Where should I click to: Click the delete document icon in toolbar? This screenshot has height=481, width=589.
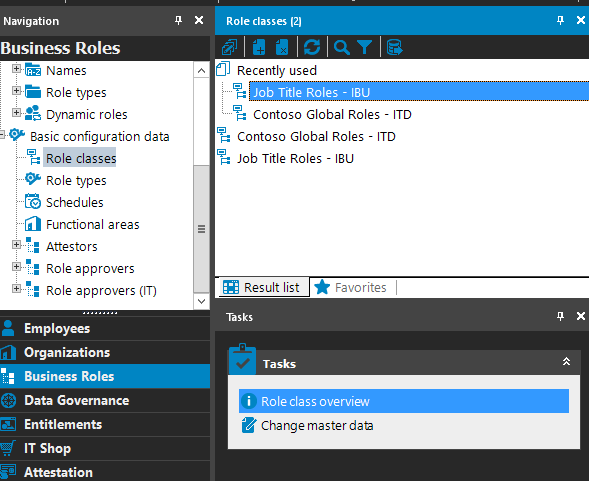tap(282, 47)
